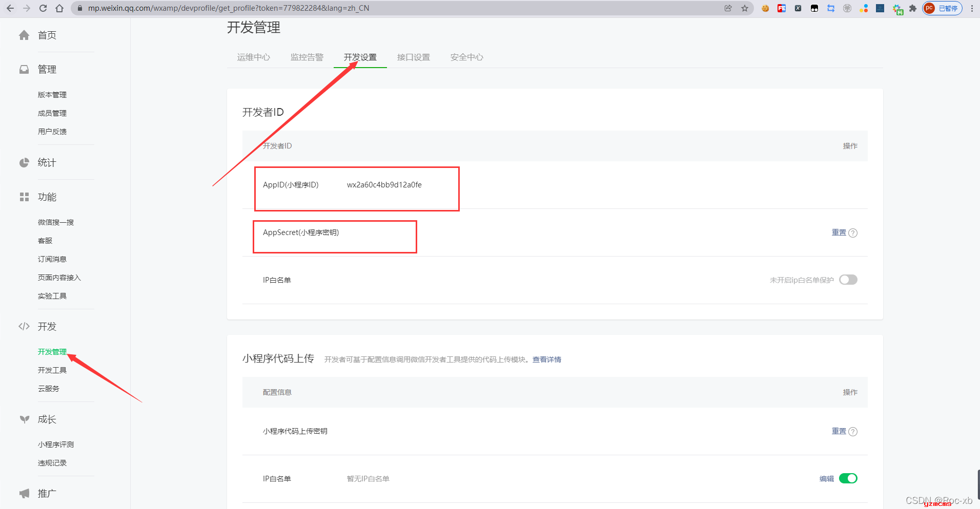Switch to the 运维中心 tab
The width and height of the screenshot is (980, 509).
pos(254,57)
